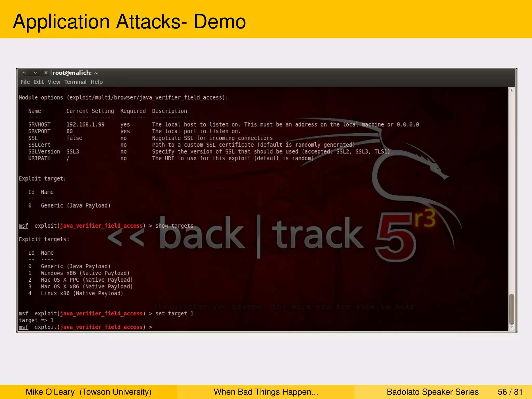
Task: Click the terminal scrollbar down arrow
Action: pyautogui.click(x=511, y=328)
